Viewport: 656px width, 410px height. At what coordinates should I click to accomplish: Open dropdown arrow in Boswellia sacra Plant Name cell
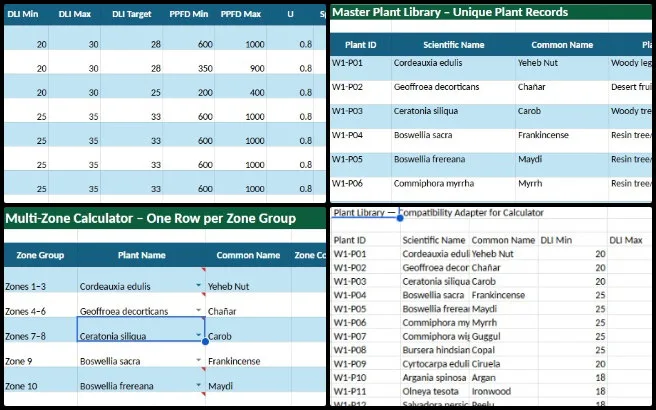click(x=198, y=360)
